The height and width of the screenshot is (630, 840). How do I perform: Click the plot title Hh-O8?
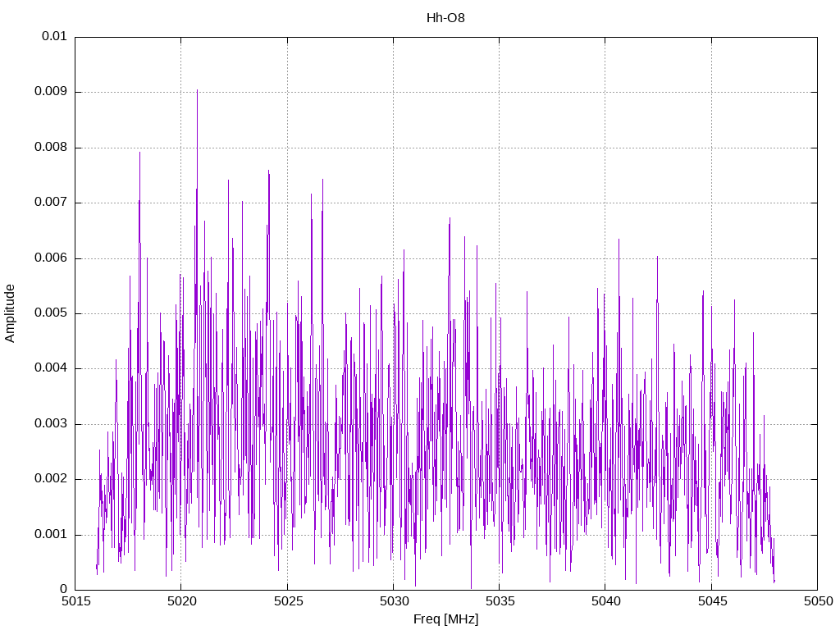445,18
